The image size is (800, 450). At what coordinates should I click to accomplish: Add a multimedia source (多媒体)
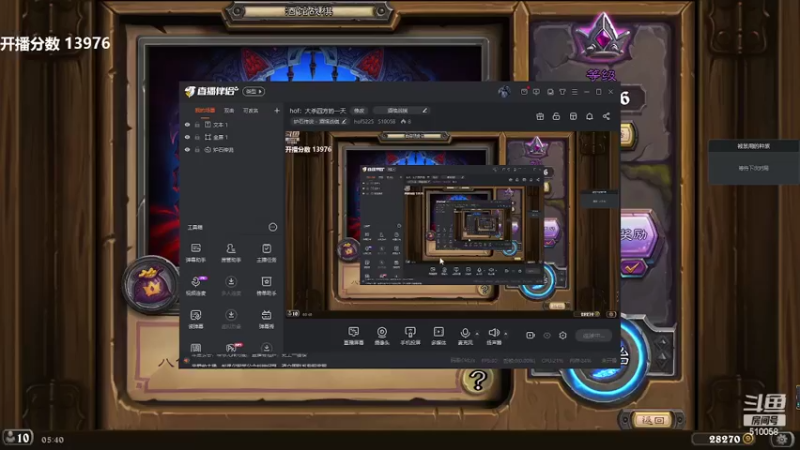click(438, 336)
